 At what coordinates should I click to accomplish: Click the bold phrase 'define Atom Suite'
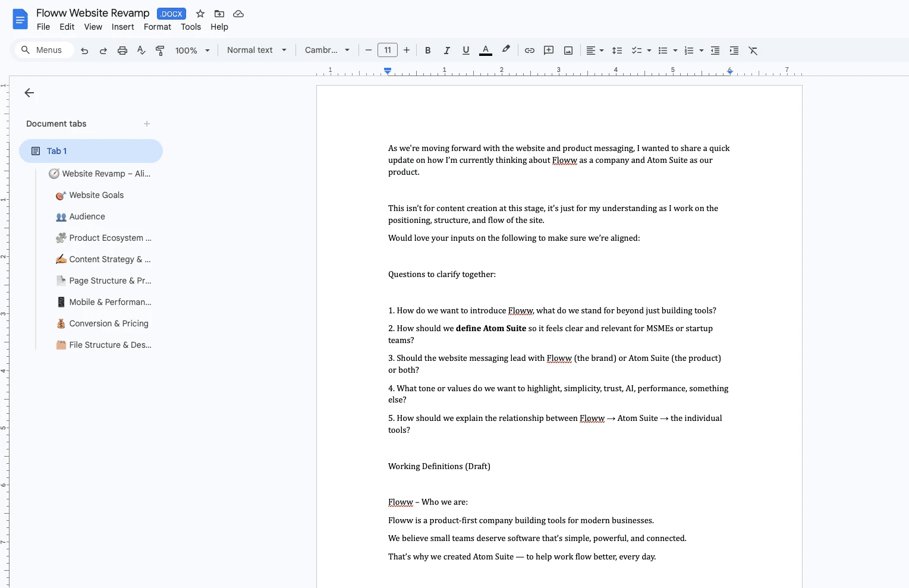491,328
